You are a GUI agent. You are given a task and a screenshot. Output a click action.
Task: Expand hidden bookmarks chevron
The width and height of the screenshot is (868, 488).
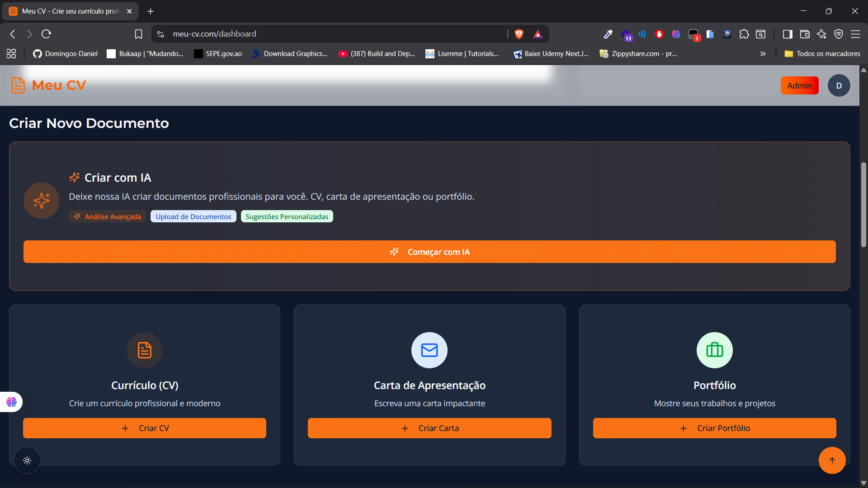point(763,54)
